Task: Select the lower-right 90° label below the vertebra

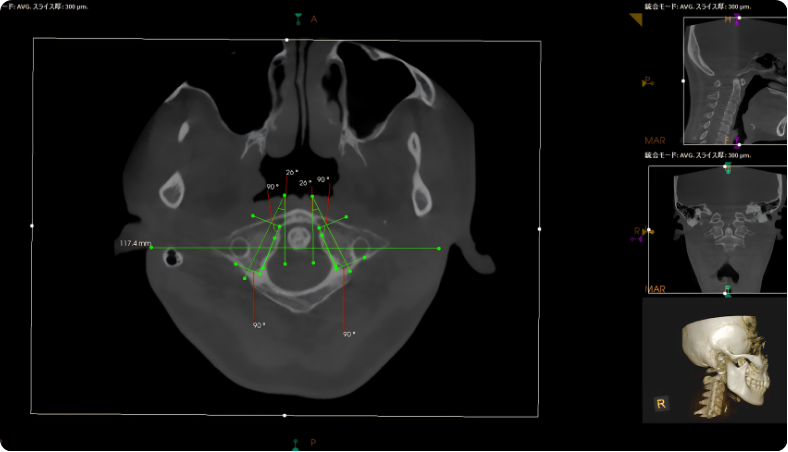Action: [349, 334]
